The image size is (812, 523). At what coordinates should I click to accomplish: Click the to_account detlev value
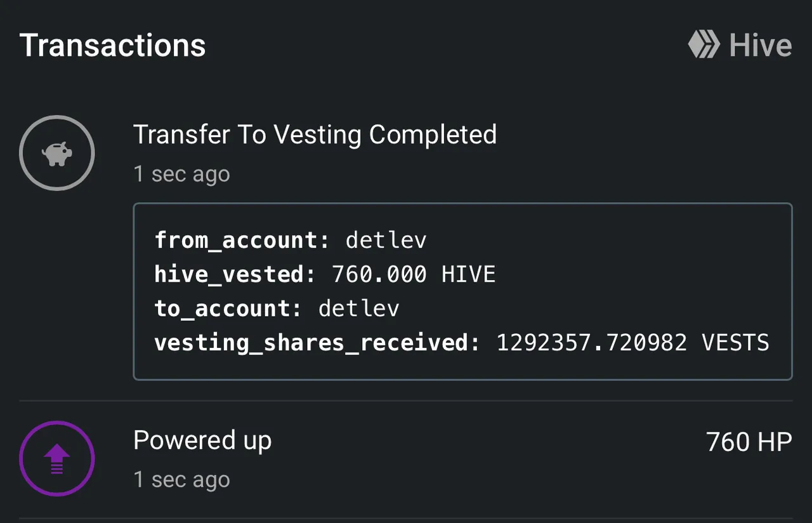(x=358, y=308)
